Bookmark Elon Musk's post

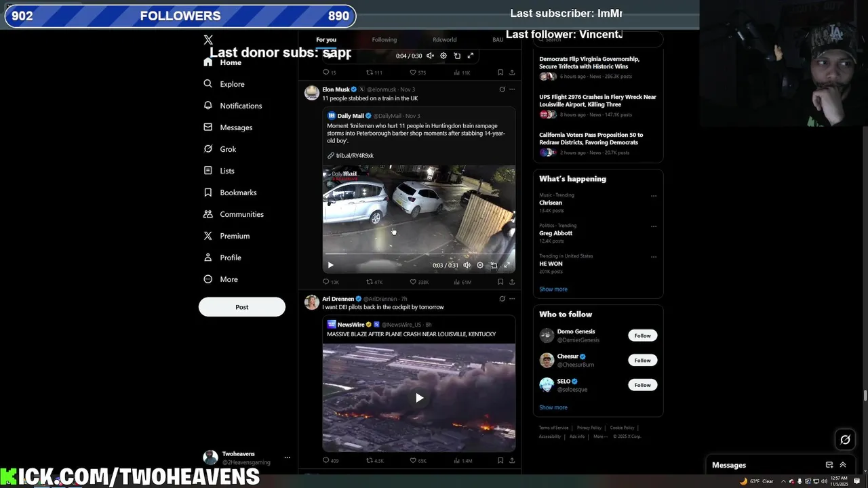(x=500, y=282)
